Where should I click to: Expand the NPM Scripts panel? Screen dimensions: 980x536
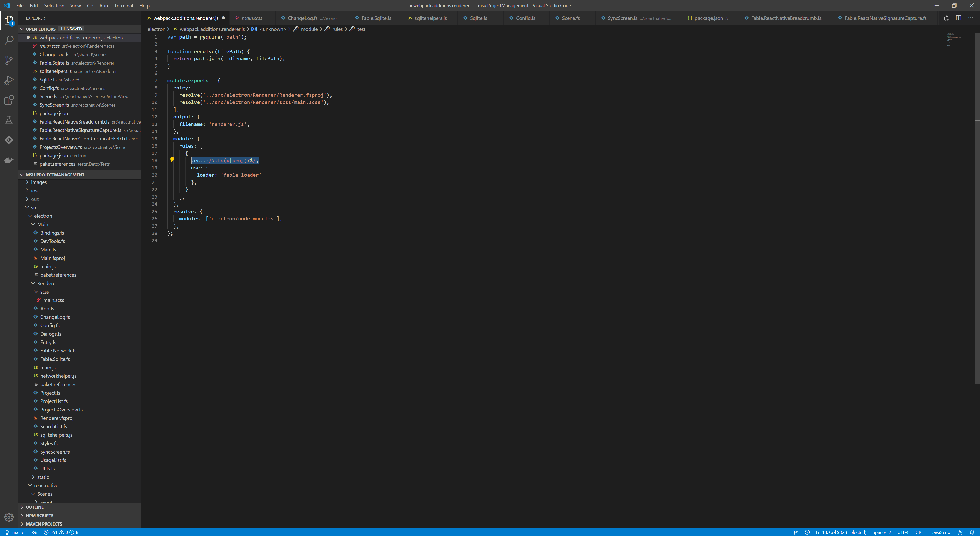(x=39, y=516)
